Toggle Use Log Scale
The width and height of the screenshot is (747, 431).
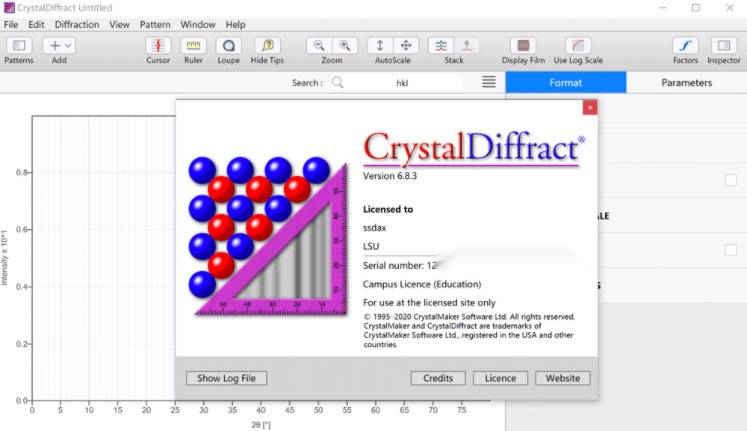coord(578,46)
